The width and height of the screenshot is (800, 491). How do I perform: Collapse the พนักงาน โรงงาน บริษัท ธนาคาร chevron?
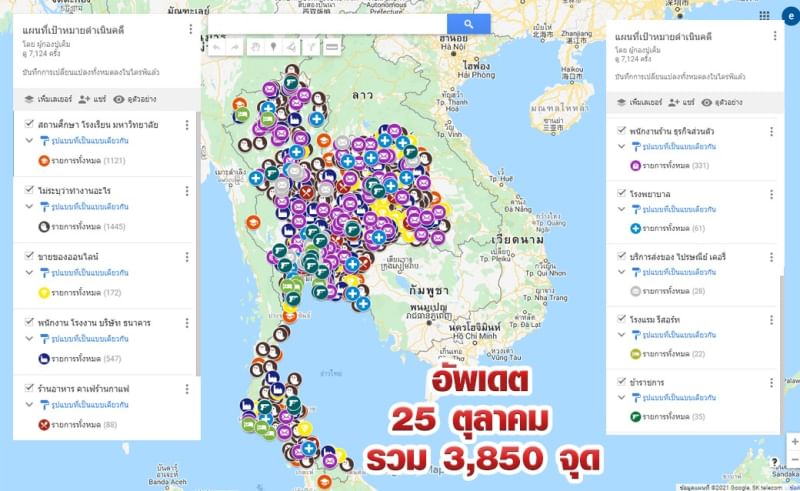click(x=29, y=338)
